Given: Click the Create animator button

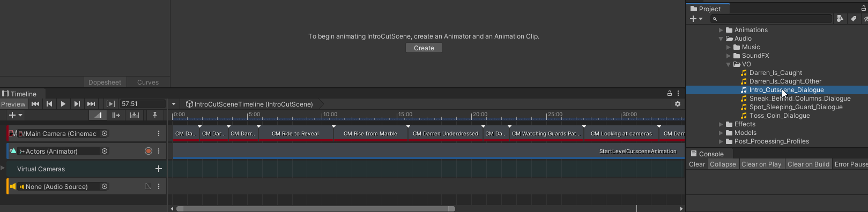Looking at the screenshot, I should 424,48.
